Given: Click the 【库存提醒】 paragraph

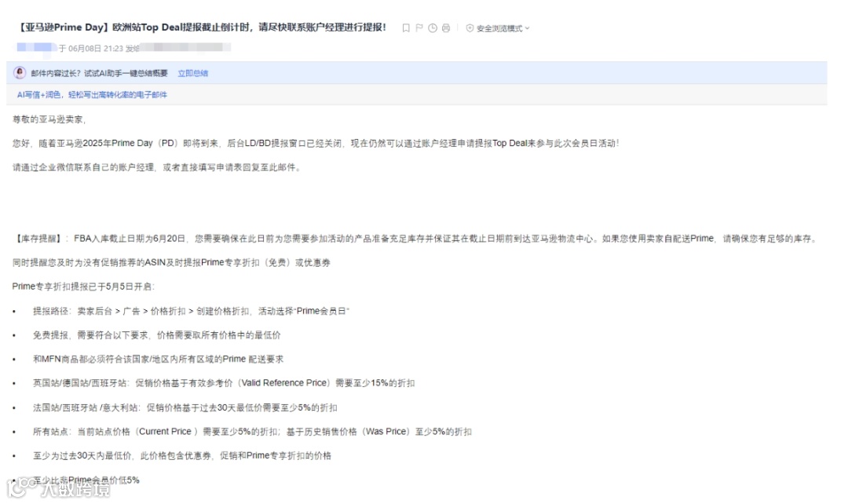Looking at the screenshot, I should (x=415, y=239).
